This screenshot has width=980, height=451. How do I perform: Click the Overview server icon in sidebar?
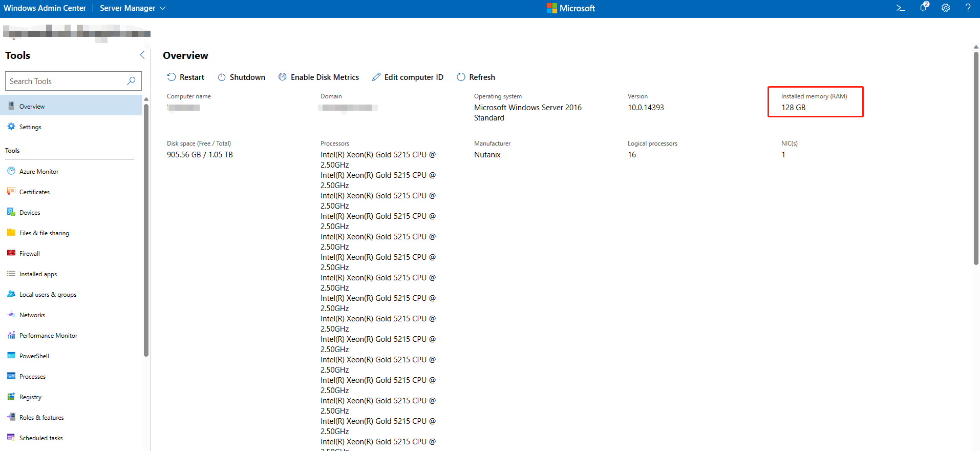[x=11, y=106]
